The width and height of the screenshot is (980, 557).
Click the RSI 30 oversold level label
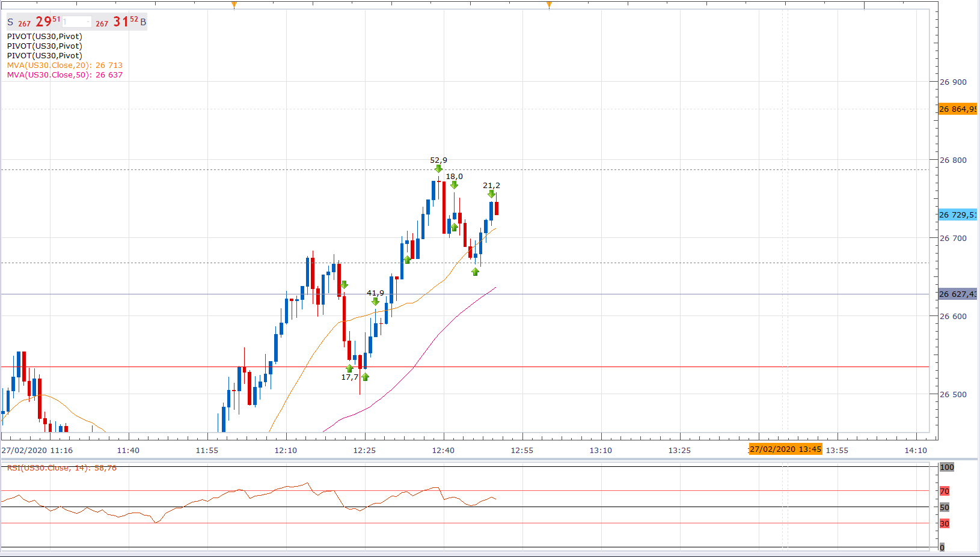coord(945,523)
